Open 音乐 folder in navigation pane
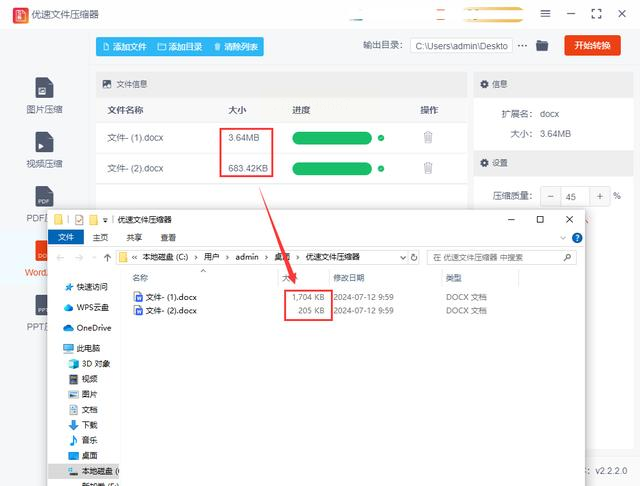The width and height of the screenshot is (640, 486). coord(83,440)
